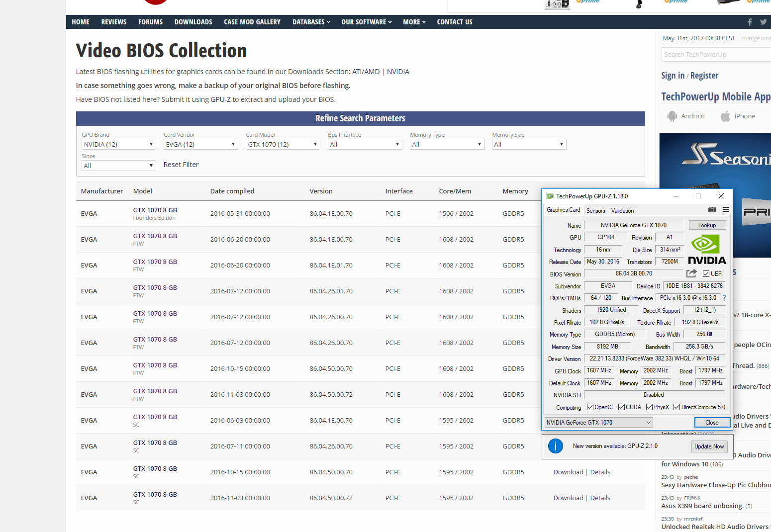
Task: Click the BIOS export share arrow icon
Action: pos(691,273)
